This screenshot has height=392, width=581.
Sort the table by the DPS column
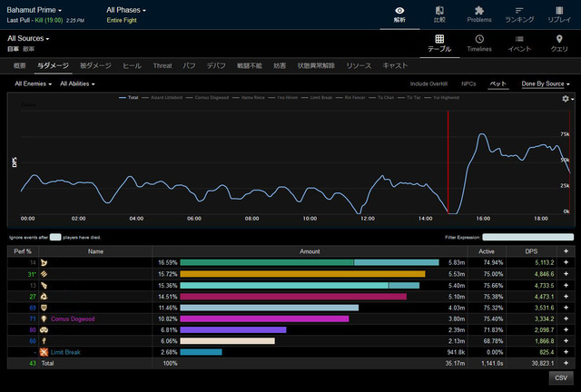tap(531, 251)
